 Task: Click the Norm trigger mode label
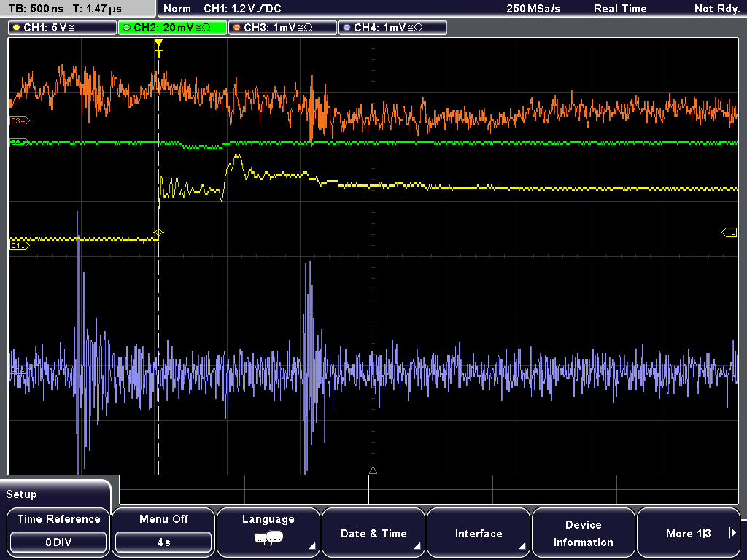tap(177, 9)
